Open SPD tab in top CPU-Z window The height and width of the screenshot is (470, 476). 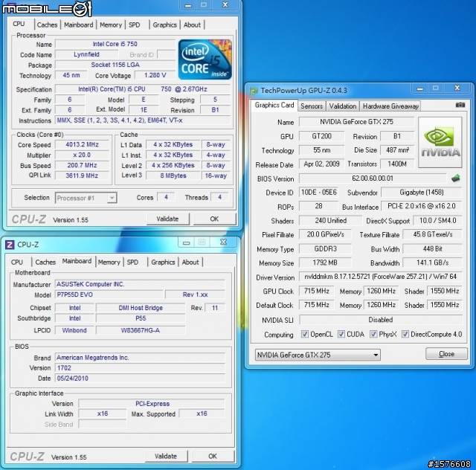[x=134, y=25]
